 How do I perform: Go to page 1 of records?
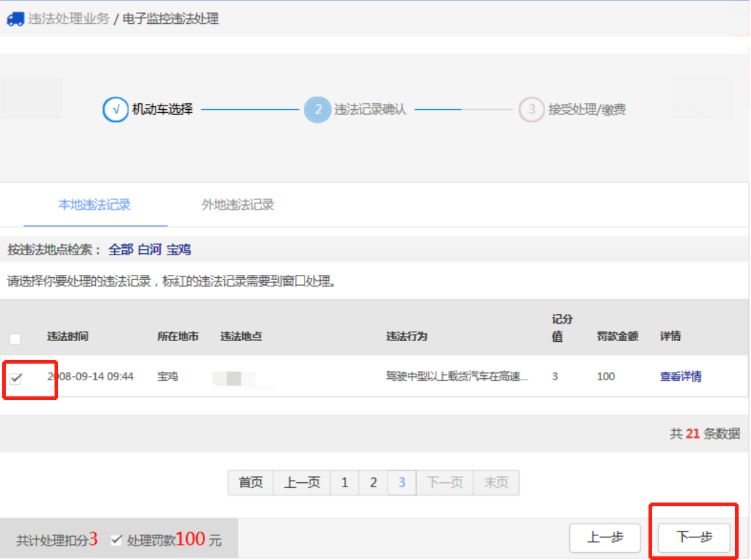click(x=345, y=483)
